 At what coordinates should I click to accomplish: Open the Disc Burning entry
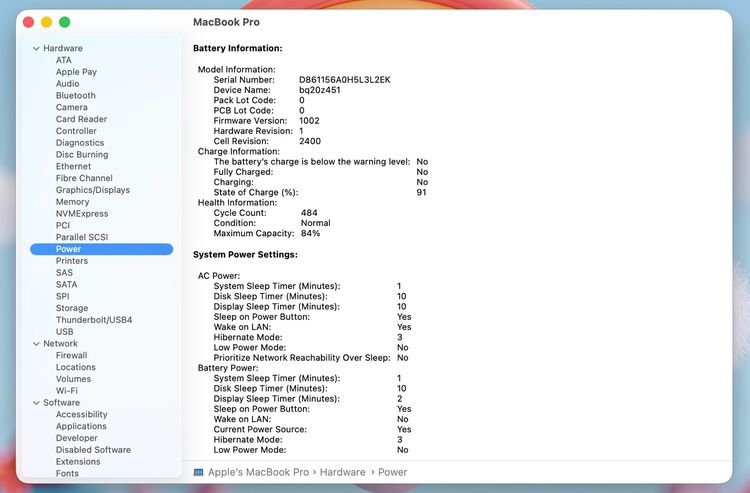[82, 155]
